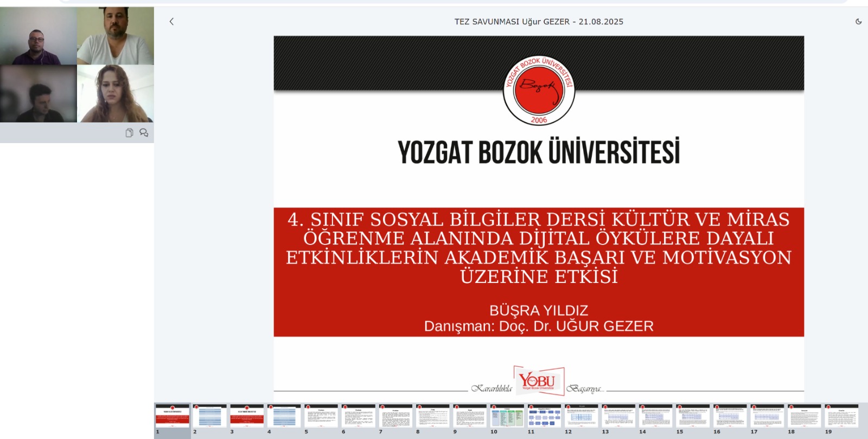Open slide thumbnail 5
This screenshot has height=439, width=868.
pos(321,416)
